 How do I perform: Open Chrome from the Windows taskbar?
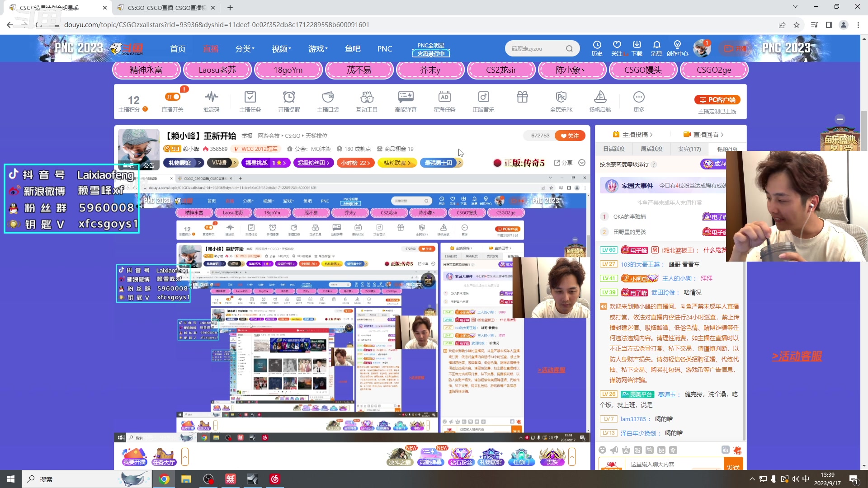(x=164, y=479)
